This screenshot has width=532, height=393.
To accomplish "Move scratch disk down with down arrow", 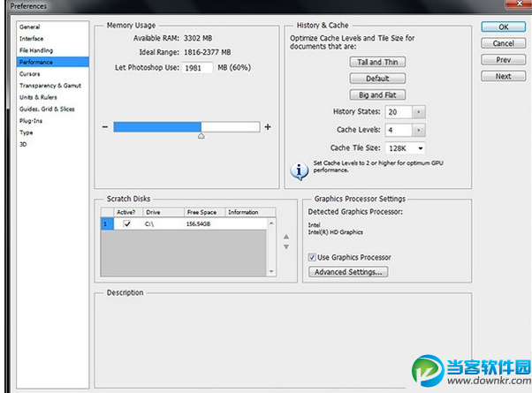I will click(x=286, y=247).
